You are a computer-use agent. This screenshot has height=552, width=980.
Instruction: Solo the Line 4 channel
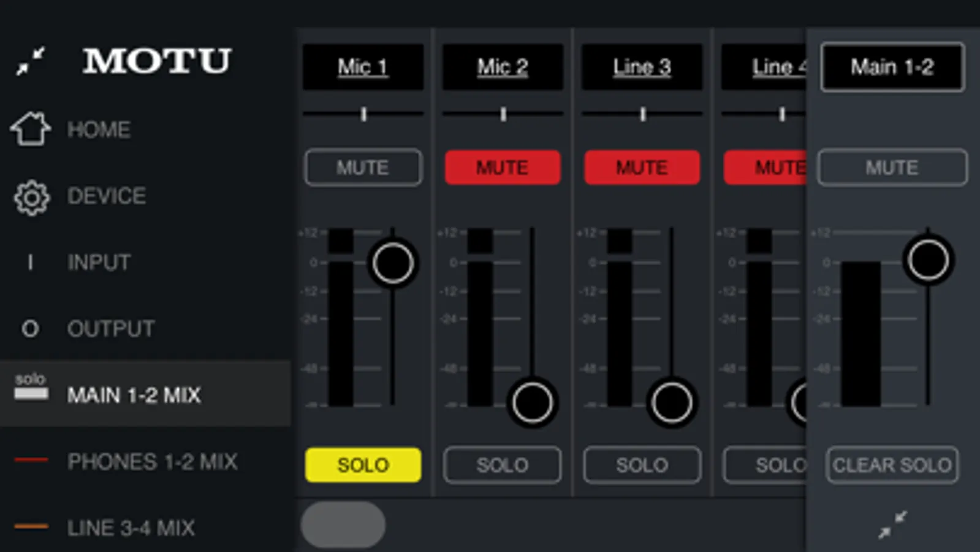(765, 465)
